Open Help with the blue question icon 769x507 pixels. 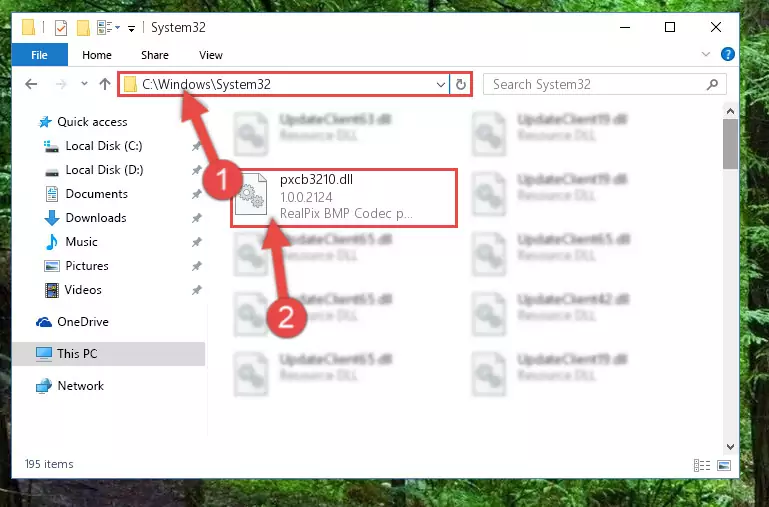pyautogui.click(x=728, y=54)
